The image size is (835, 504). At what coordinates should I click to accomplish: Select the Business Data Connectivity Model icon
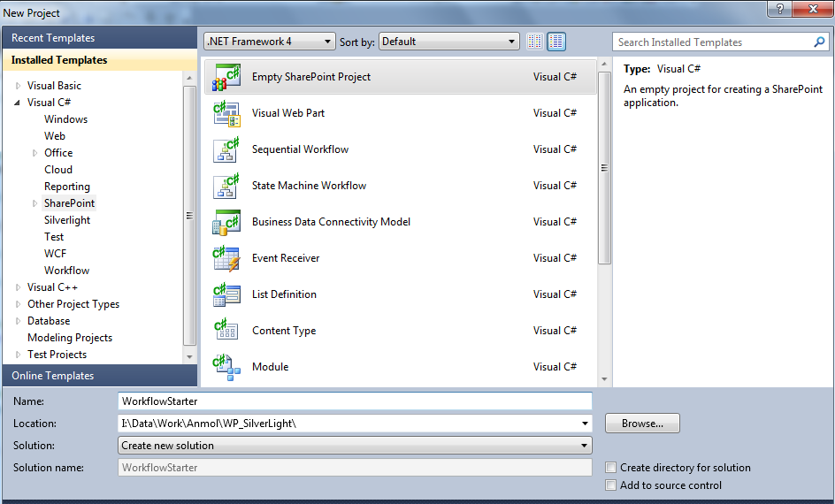[x=226, y=222]
